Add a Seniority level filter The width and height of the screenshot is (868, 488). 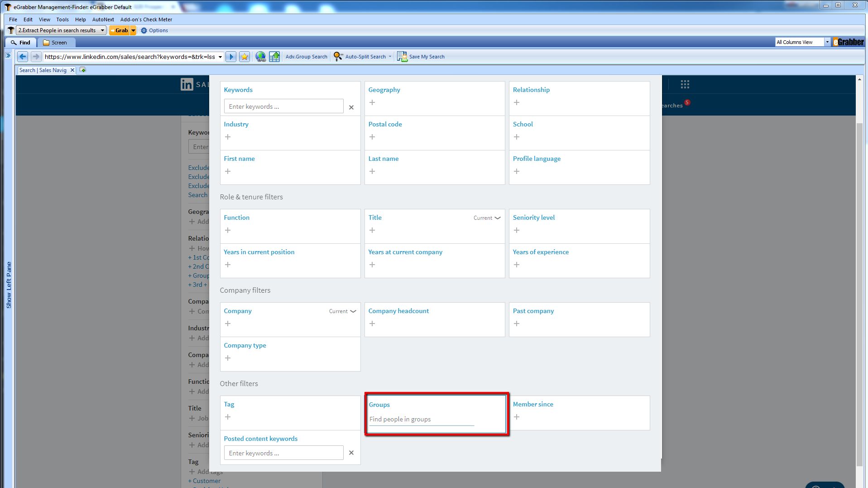(517, 230)
